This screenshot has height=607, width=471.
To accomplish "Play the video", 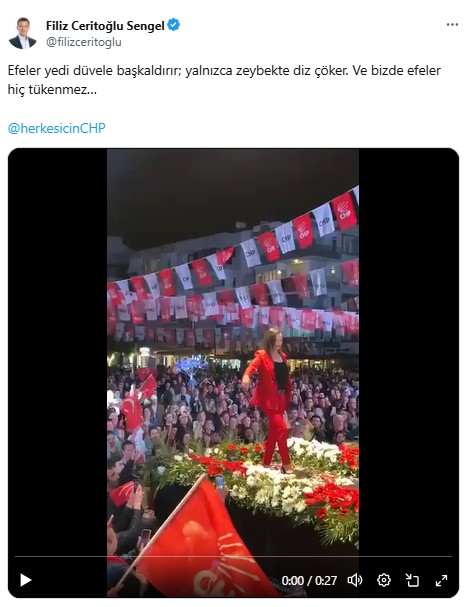I will [26, 580].
